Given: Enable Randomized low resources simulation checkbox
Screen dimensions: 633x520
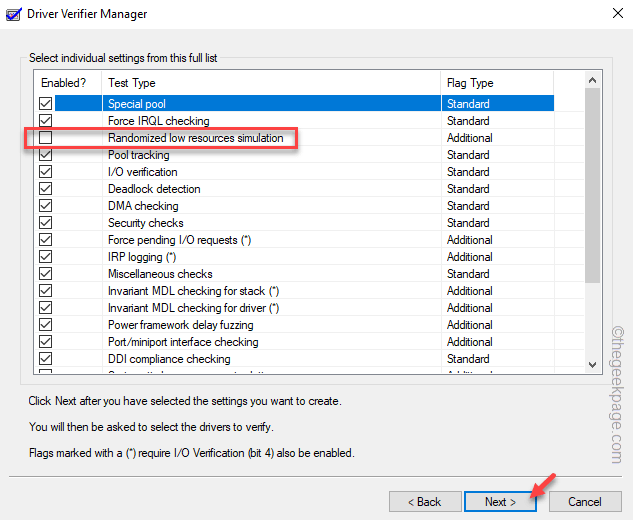Looking at the screenshot, I should 45,138.
